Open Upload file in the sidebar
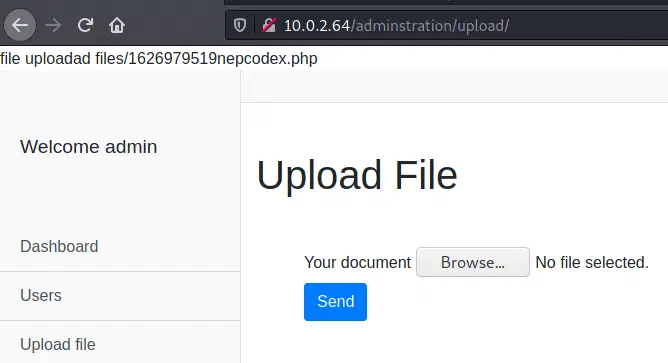Image resolution: width=668 pixels, height=363 pixels. (x=58, y=344)
